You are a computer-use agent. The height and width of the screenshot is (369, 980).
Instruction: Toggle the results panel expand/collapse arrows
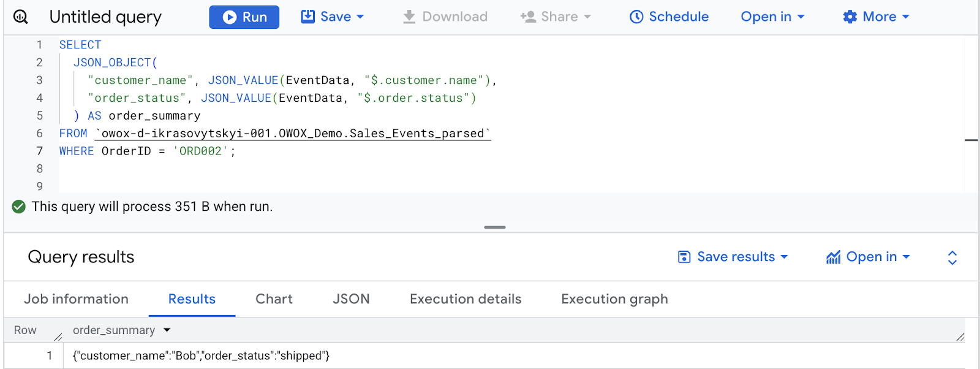tap(952, 257)
